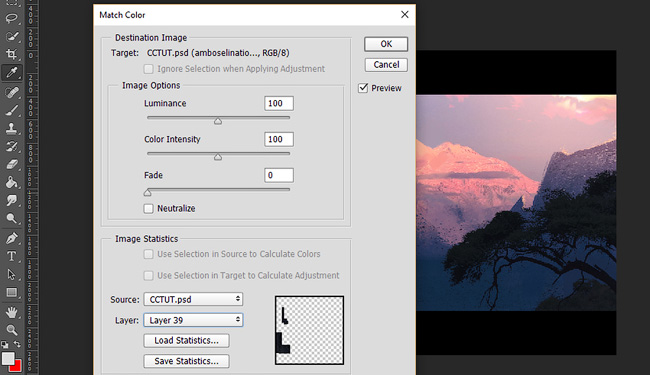Select the Healing Brush bandage tool
This screenshot has width=650, height=375.
[12, 92]
